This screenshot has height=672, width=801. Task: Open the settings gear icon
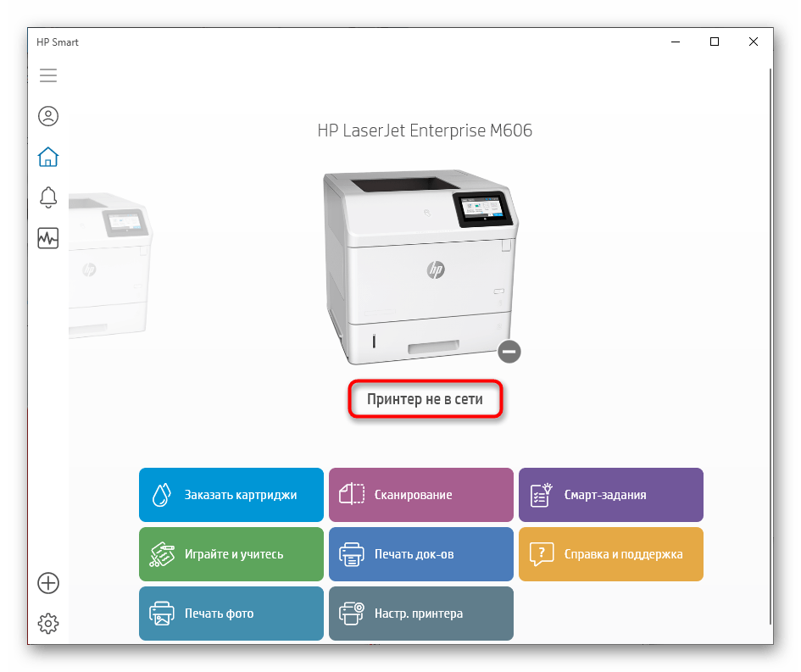48,624
